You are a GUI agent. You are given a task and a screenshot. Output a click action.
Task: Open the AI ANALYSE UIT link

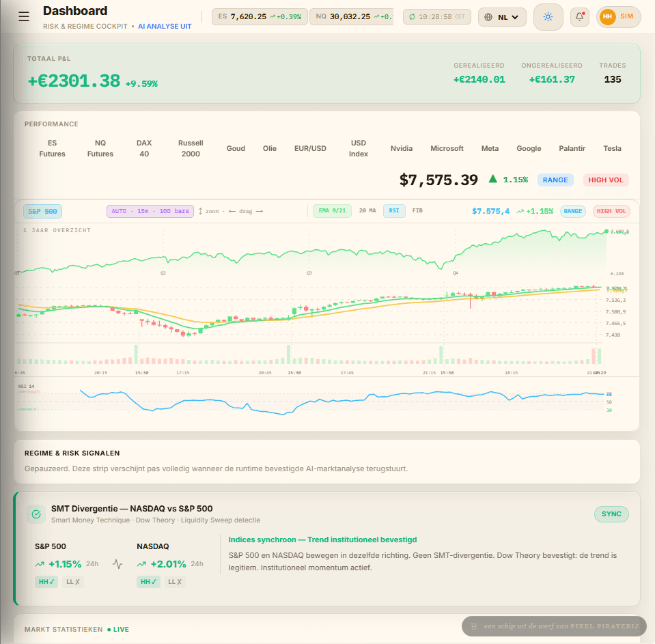point(165,27)
